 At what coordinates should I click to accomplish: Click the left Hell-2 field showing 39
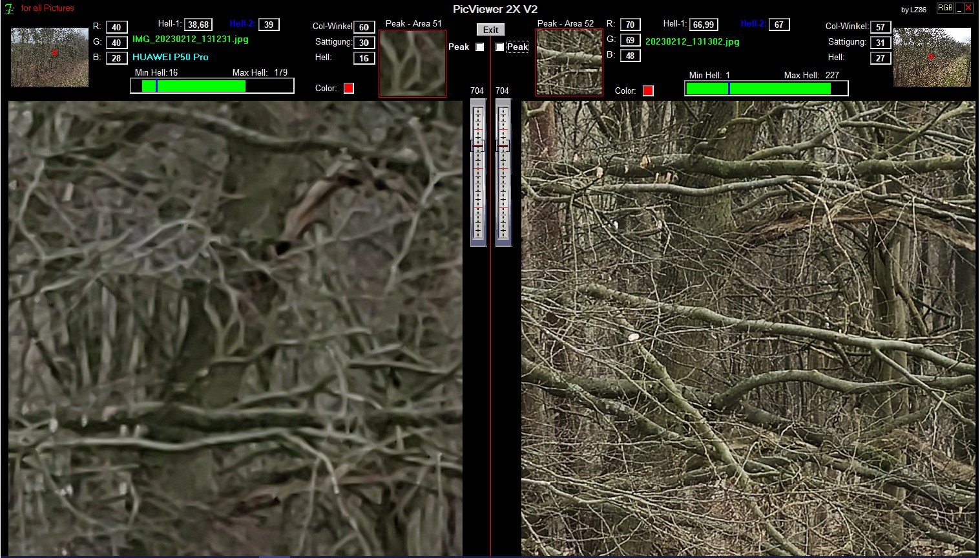point(269,25)
